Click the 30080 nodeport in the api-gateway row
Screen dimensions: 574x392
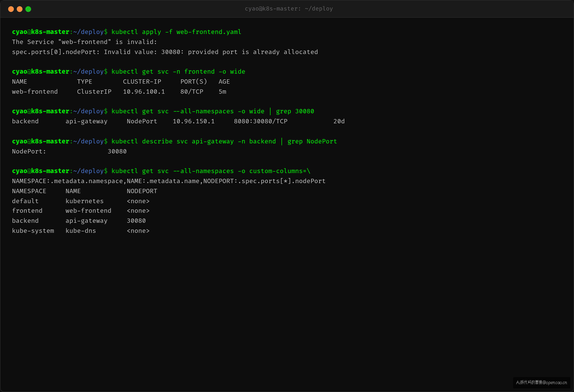(x=136, y=221)
